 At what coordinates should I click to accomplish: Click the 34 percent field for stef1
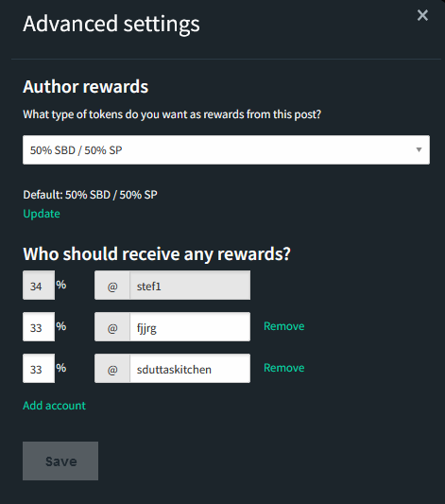(39, 286)
